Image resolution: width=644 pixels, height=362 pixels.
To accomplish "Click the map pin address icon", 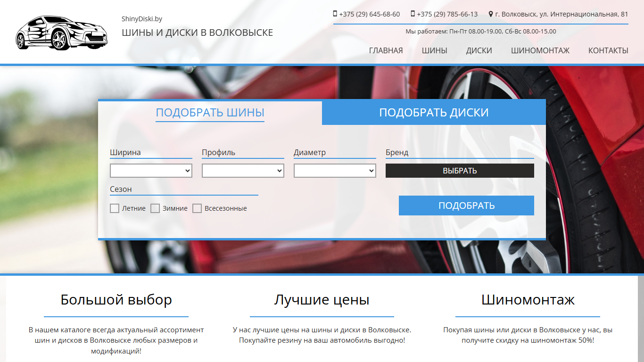I will click(491, 14).
